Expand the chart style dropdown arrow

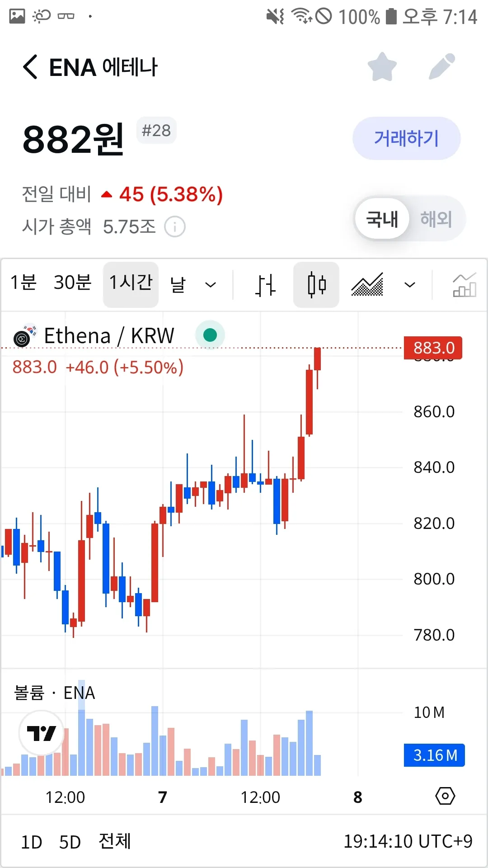[410, 285]
